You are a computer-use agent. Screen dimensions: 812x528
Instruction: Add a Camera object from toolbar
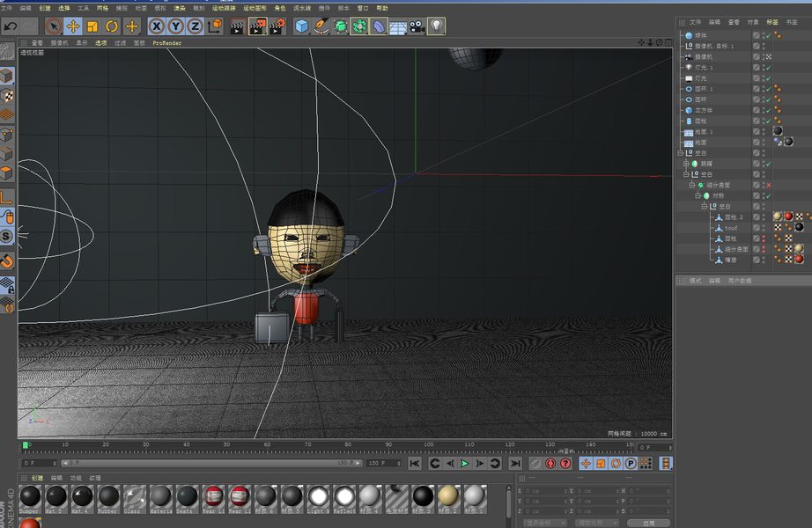pyautogui.click(x=417, y=26)
